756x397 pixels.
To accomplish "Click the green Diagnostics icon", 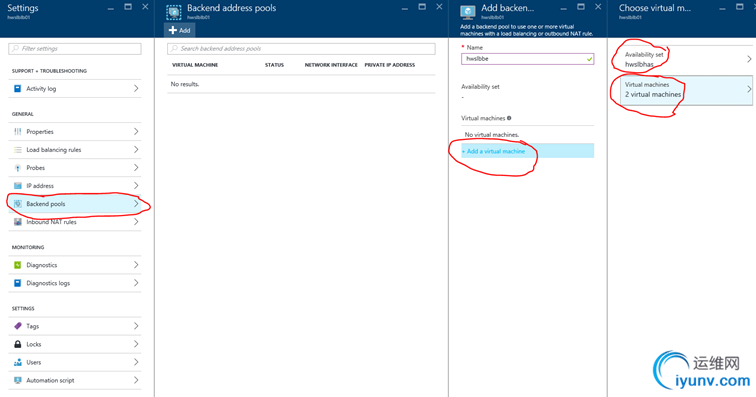I will [17, 265].
